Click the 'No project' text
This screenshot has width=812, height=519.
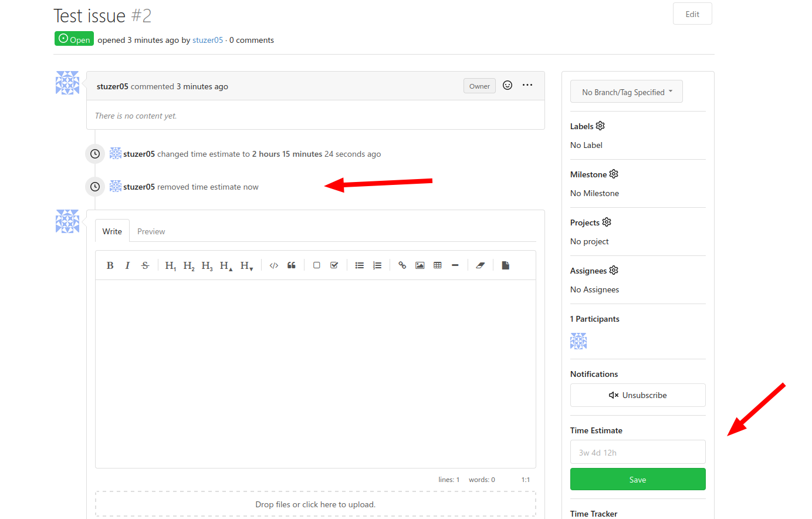coord(589,241)
